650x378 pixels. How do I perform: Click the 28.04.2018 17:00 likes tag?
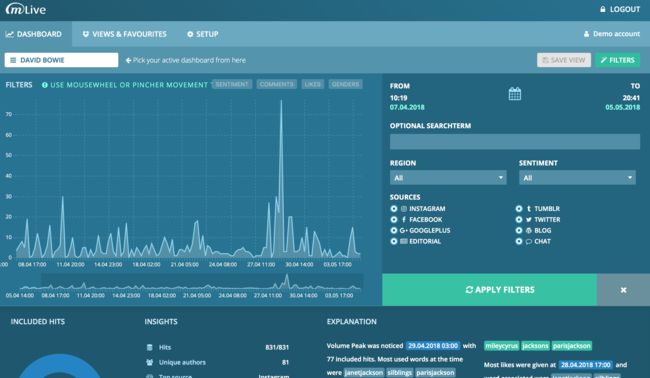point(585,365)
